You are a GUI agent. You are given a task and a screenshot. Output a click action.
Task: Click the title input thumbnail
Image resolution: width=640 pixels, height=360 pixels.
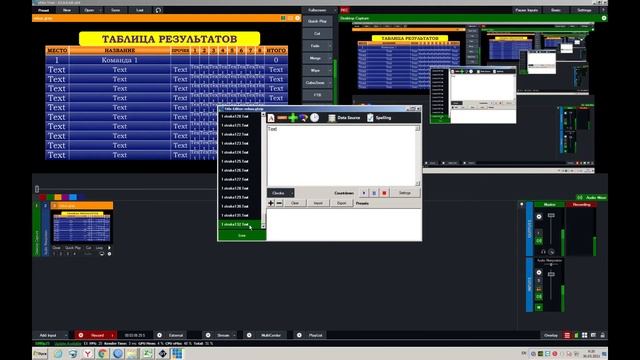pos(82,227)
